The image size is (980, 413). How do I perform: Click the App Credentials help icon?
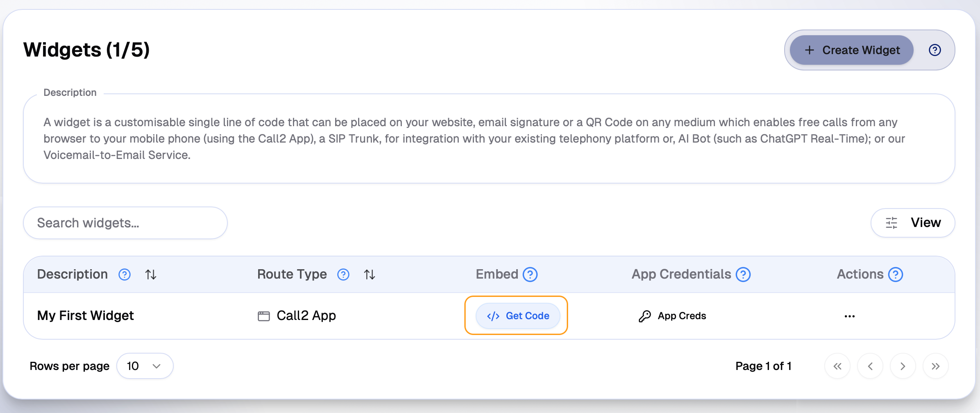tap(743, 275)
